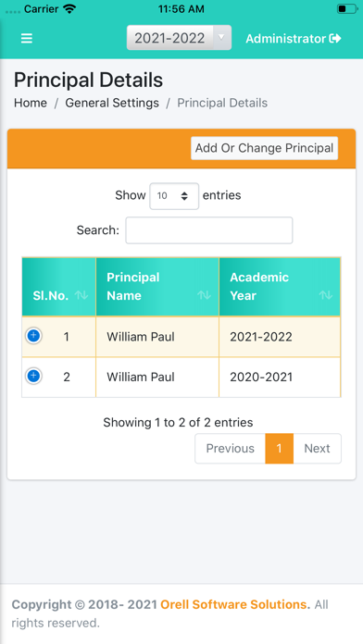The height and width of the screenshot is (644, 363).
Task: Go to Home breadcrumb link
Action: coord(31,103)
